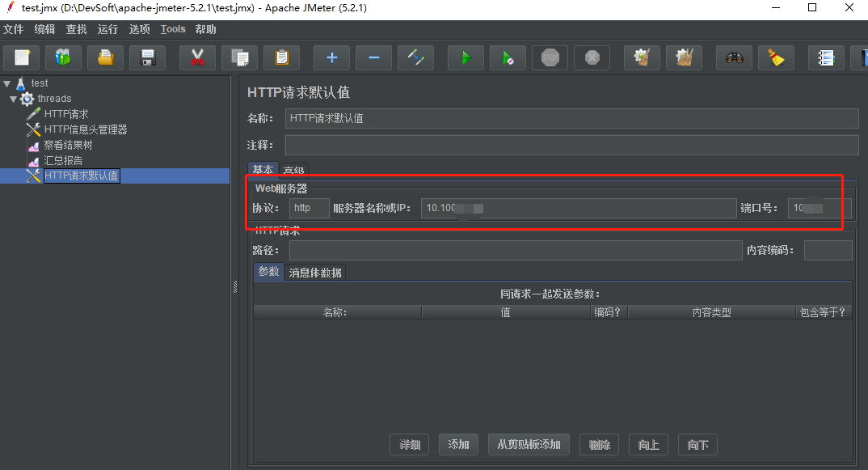Switch to the 高级 tab
Image resolution: width=868 pixels, height=470 pixels.
coord(293,170)
